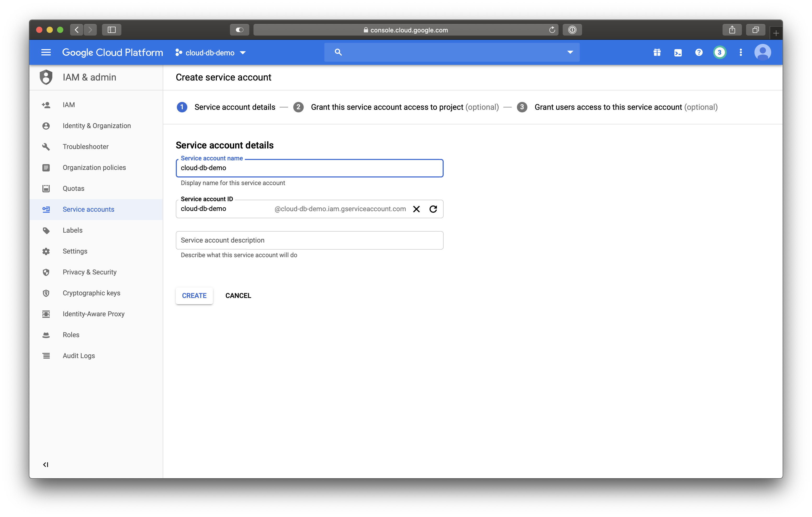Open the help question mark icon

699,53
